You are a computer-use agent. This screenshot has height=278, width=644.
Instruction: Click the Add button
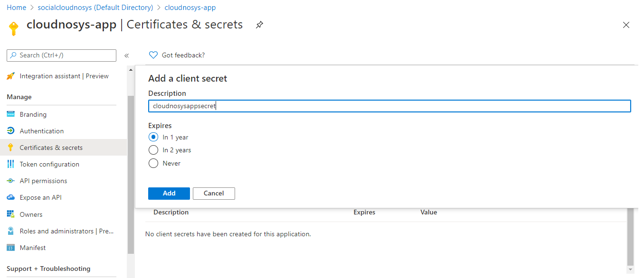pos(169,193)
